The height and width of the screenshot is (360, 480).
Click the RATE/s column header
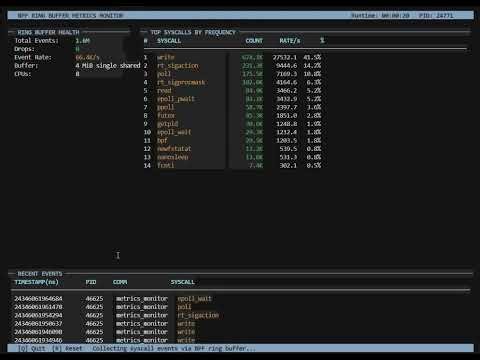(x=290, y=41)
